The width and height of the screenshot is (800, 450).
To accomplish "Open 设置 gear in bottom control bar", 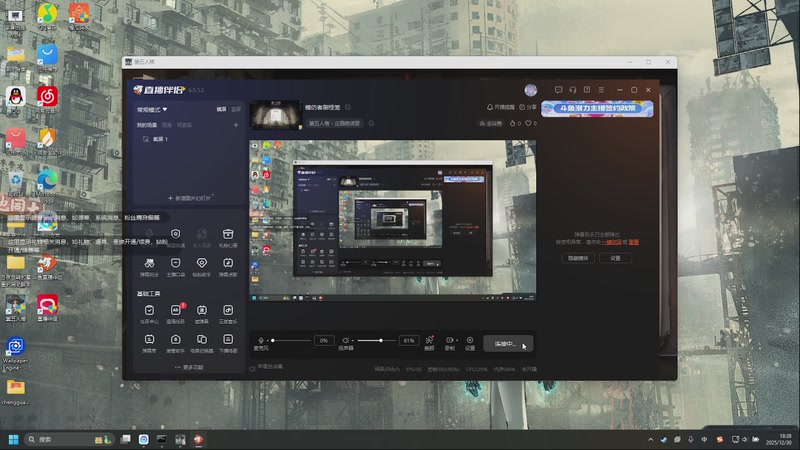I will (470, 340).
